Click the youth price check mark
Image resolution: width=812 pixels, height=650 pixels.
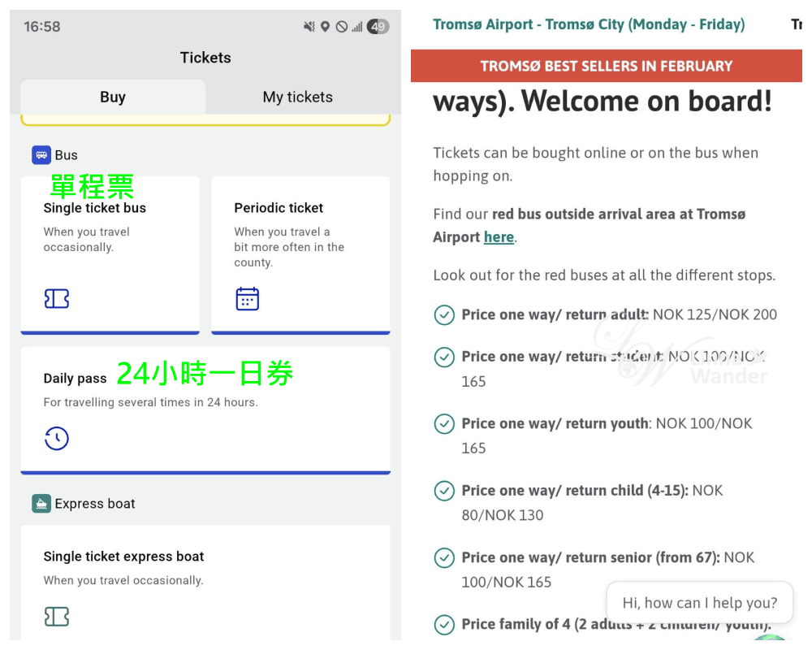point(444,423)
